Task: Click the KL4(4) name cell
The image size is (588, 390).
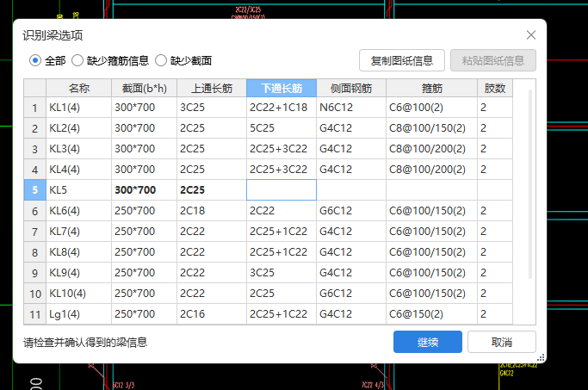Action: click(78, 170)
